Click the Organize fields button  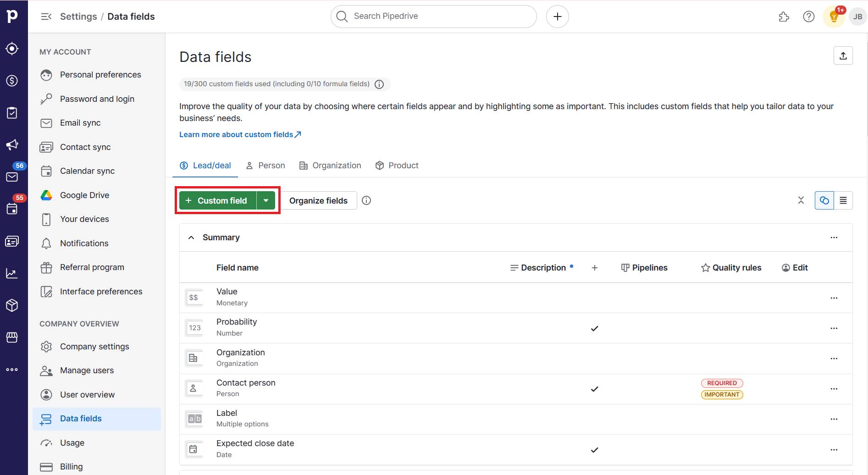point(318,200)
